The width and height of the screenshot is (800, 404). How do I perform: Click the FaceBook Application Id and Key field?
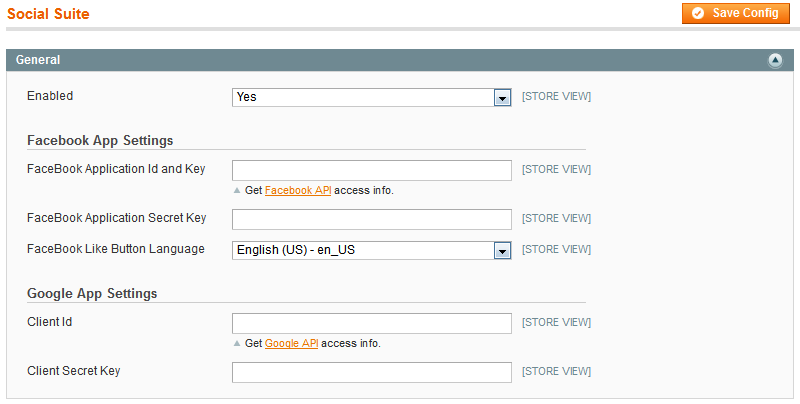click(x=371, y=170)
